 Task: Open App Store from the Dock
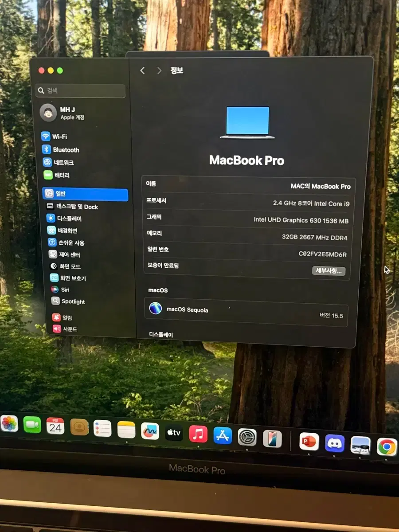[x=223, y=435]
